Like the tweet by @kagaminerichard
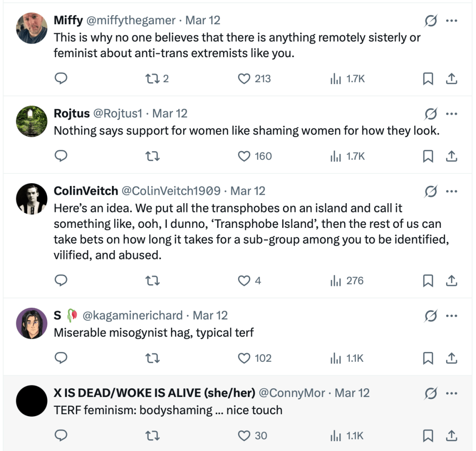Viewport: 476px width, 451px height. click(x=244, y=358)
